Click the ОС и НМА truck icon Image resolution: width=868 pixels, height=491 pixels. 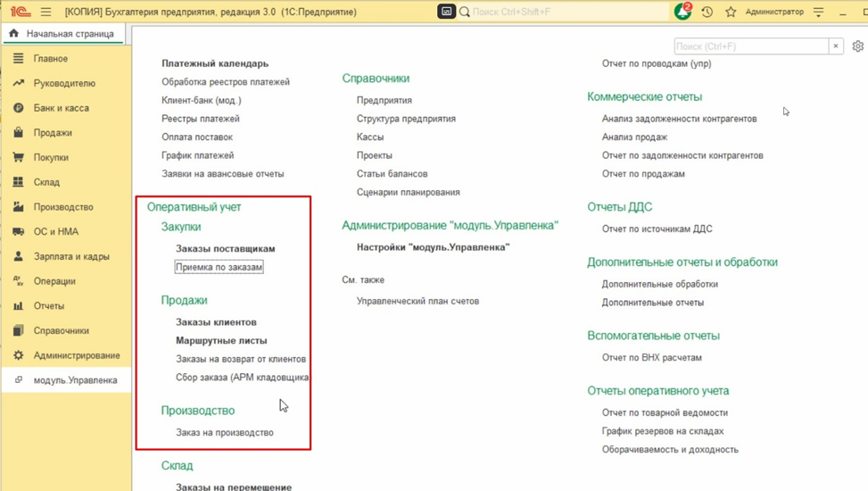pyautogui.click(x=18, y=231)
